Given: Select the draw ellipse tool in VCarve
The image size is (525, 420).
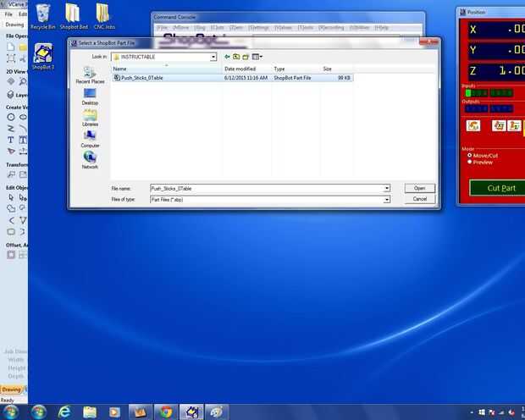Looking at the screenshot, I should pos(23,117).
